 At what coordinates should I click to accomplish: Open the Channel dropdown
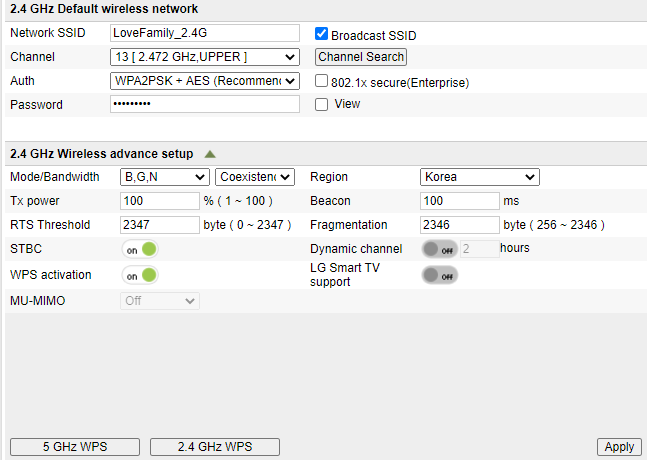pos(205,57)
